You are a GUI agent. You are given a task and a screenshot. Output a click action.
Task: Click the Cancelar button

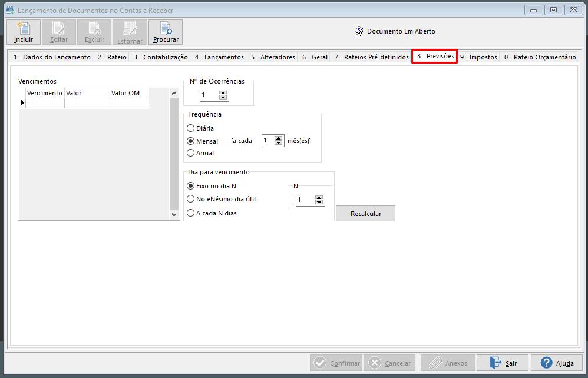[389, 363]
